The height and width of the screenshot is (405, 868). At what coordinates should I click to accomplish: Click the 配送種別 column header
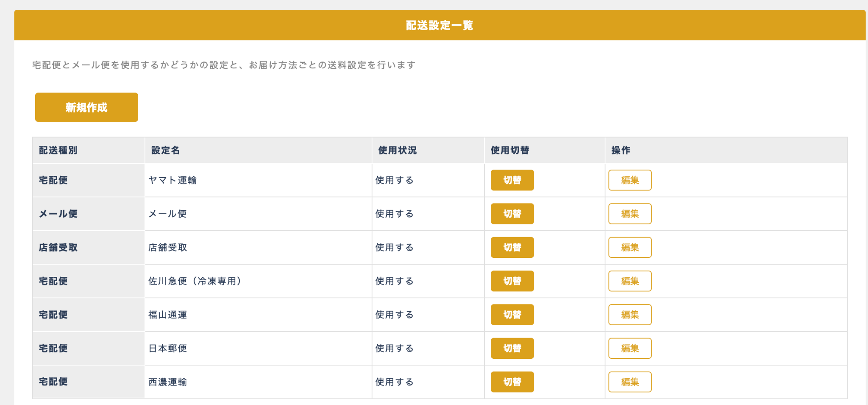58,151
